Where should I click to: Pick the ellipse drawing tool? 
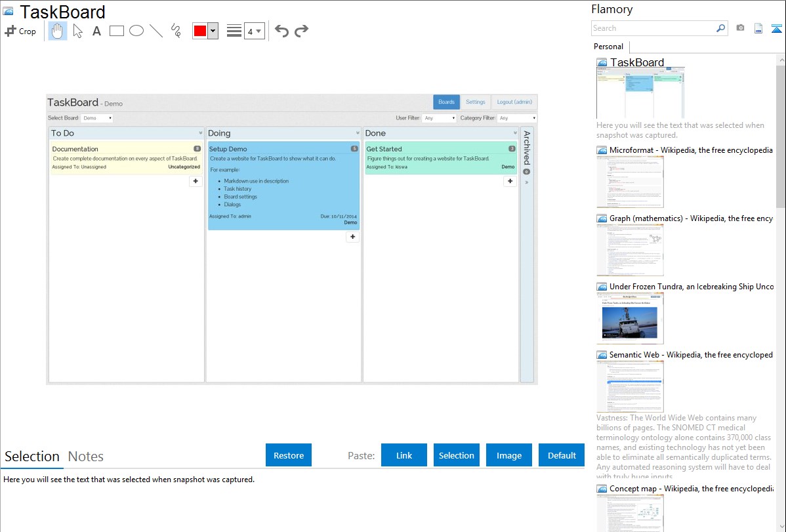(x=136, y=31)
